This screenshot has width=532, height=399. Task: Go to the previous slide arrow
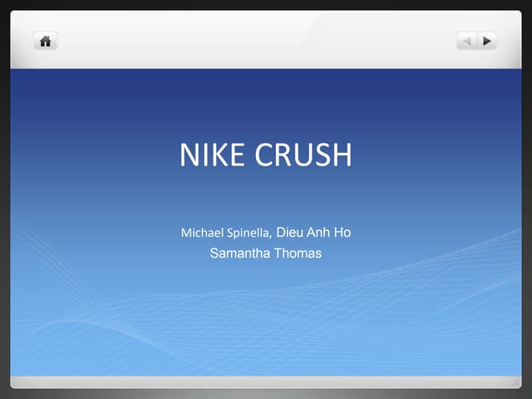click(466, 40)
